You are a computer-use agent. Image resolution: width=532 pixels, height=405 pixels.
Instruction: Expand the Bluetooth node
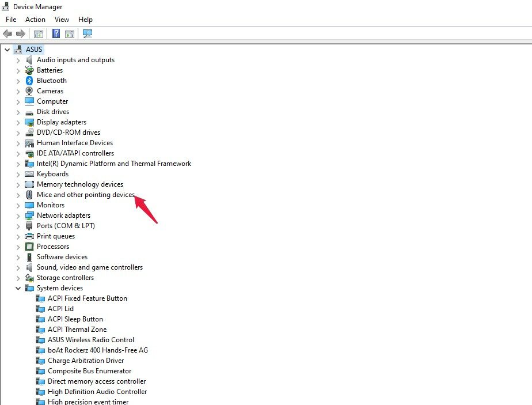coord(18,81)
